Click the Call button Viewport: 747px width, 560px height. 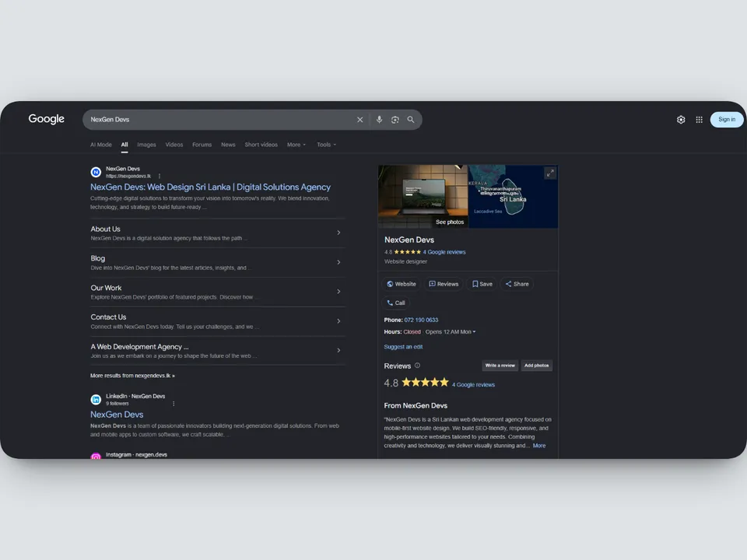tap(396, 303)
